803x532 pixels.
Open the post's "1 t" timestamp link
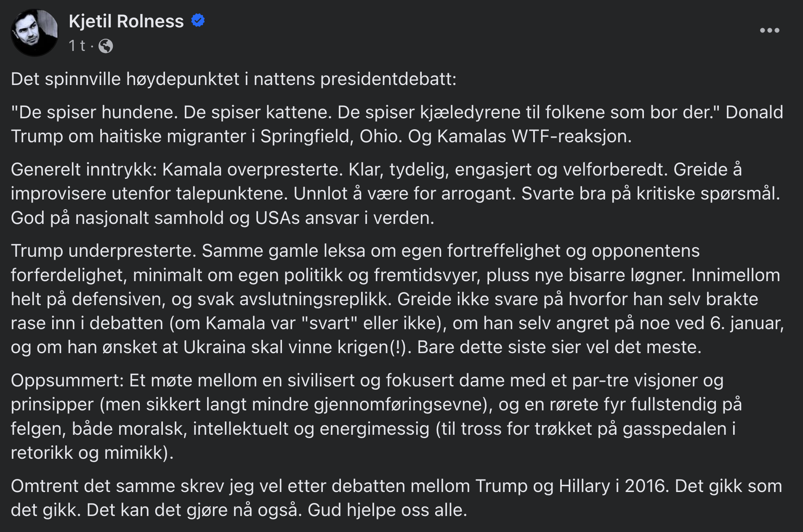tap(77, 45)
